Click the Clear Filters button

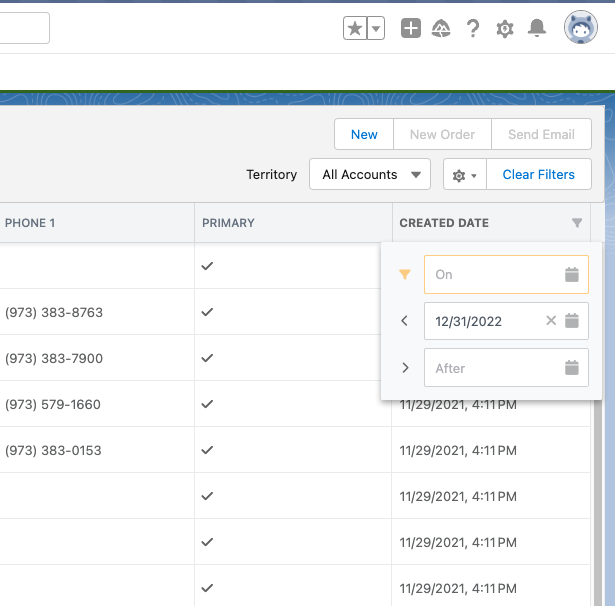coord(538,174)
